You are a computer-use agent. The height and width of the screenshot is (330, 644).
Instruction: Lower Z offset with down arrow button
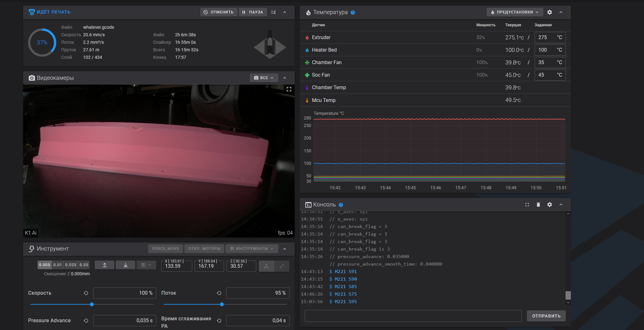tap(125, 265)
